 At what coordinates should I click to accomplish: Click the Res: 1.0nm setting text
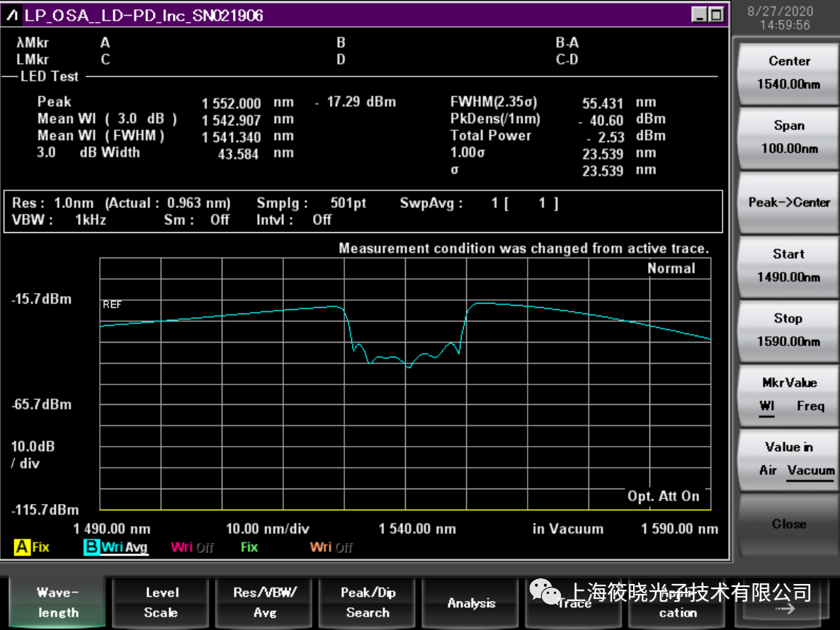pos(52,203)
